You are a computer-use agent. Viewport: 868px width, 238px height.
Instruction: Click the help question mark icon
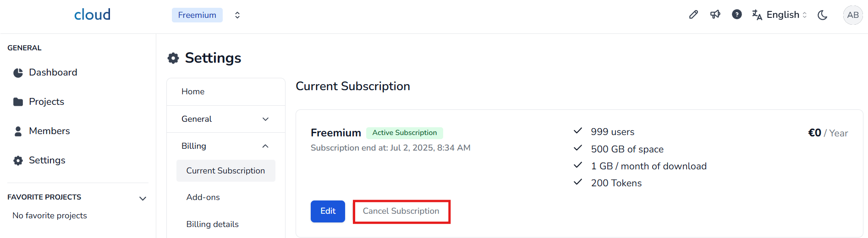point(736,15)
